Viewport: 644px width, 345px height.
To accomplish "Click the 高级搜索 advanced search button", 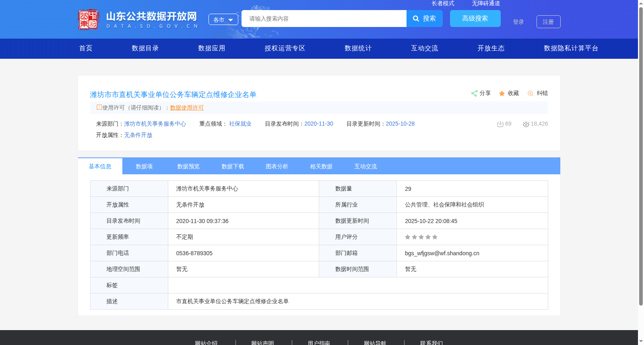I will 475,19.
